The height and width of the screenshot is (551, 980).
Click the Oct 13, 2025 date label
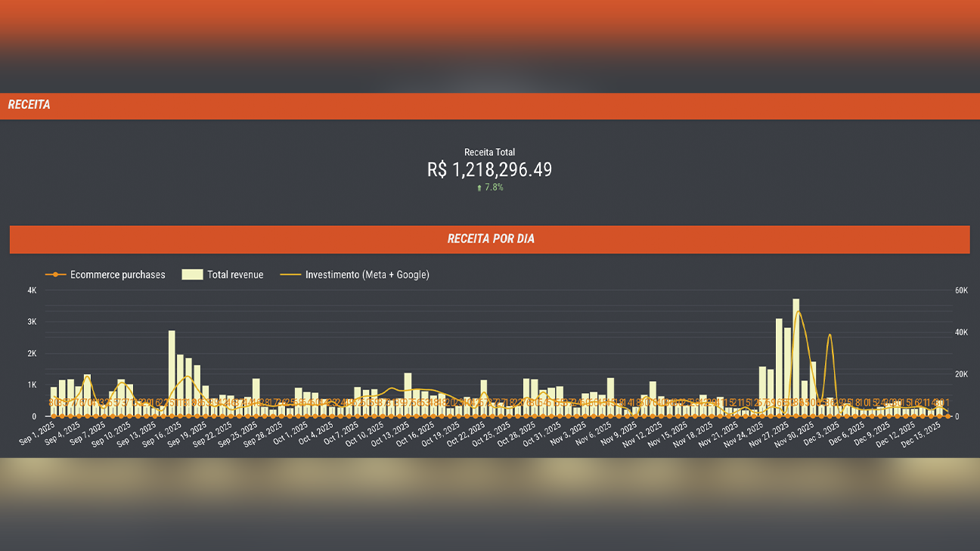[395, 436]
